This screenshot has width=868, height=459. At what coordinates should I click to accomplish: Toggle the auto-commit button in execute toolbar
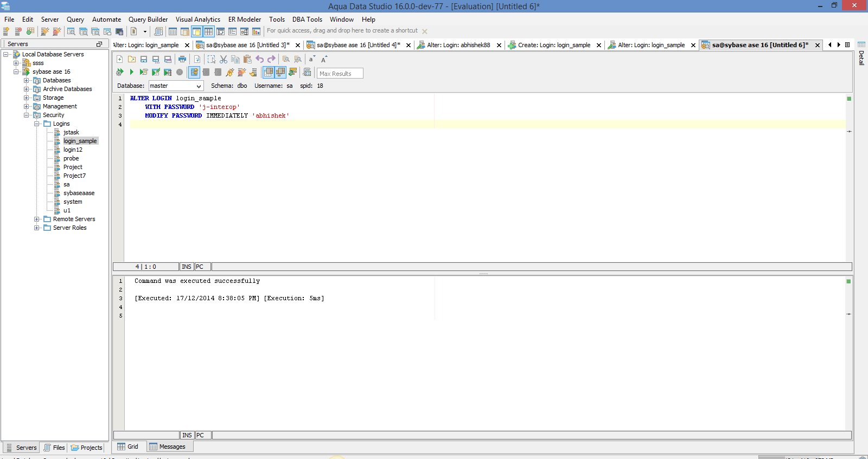point(194,72)
